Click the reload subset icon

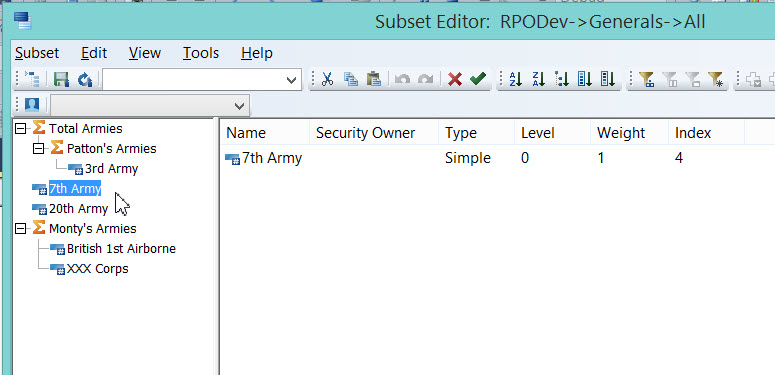point(86,79)
